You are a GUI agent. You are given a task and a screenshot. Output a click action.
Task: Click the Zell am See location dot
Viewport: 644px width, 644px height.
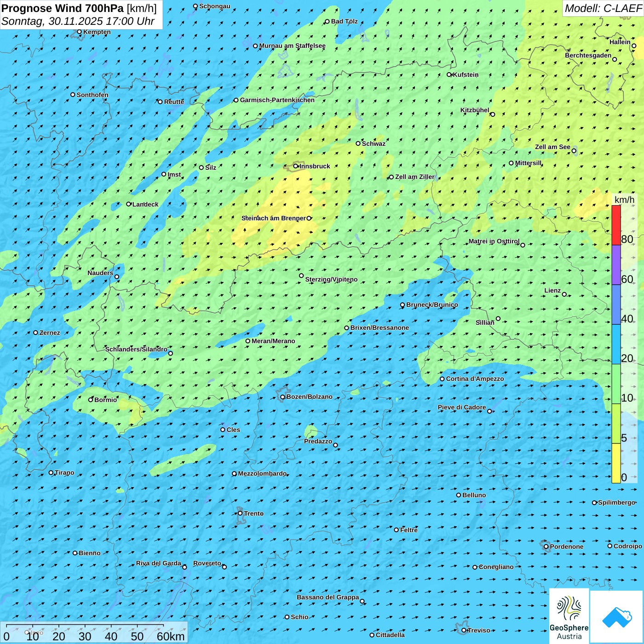point(574,150)
